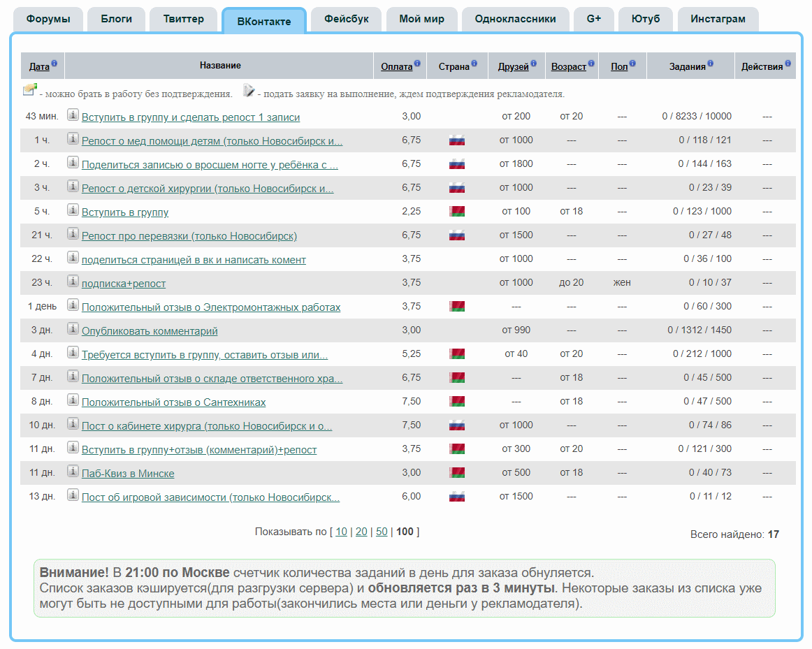The width and height of the screenshot is (812, 649).
Task: Show 10 items per page
Action: (341, 532)
